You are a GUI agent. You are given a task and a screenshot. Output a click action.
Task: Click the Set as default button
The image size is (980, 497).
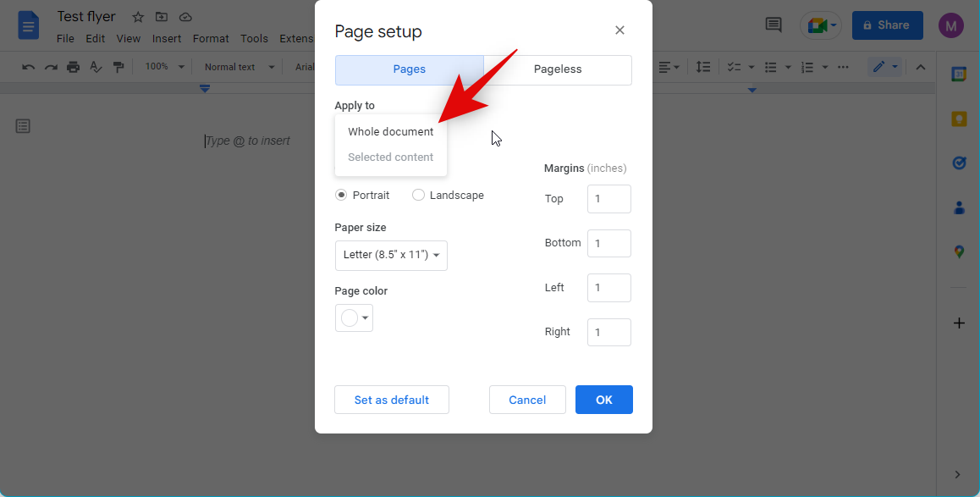tap(391, 400)
